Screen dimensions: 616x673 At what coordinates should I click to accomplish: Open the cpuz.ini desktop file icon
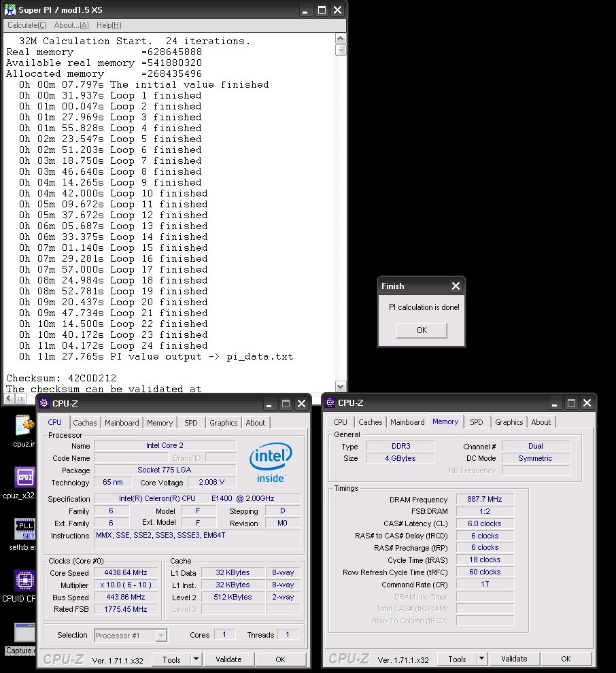[x=24, y=426]
